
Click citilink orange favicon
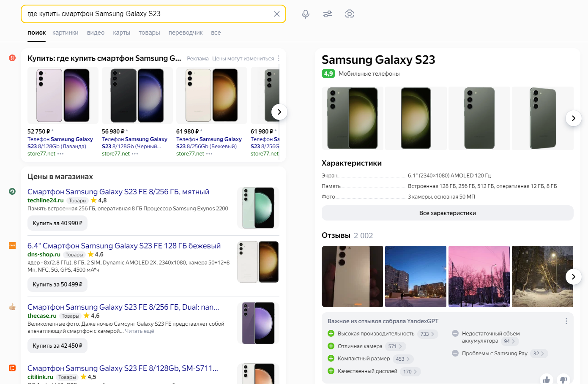pos(12,368)
